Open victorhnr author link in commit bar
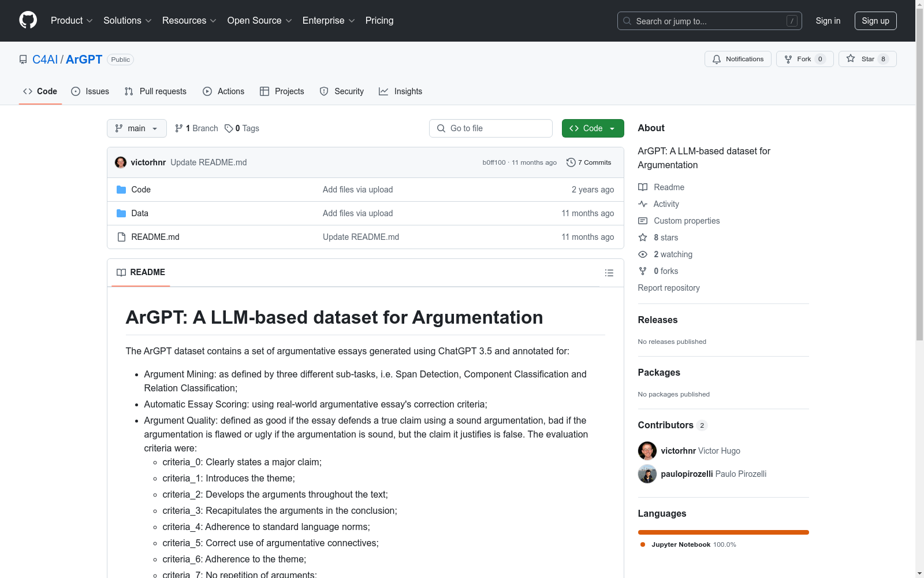Image resolution: width=924 pixels, height=578 pixels. coord(148,162)
